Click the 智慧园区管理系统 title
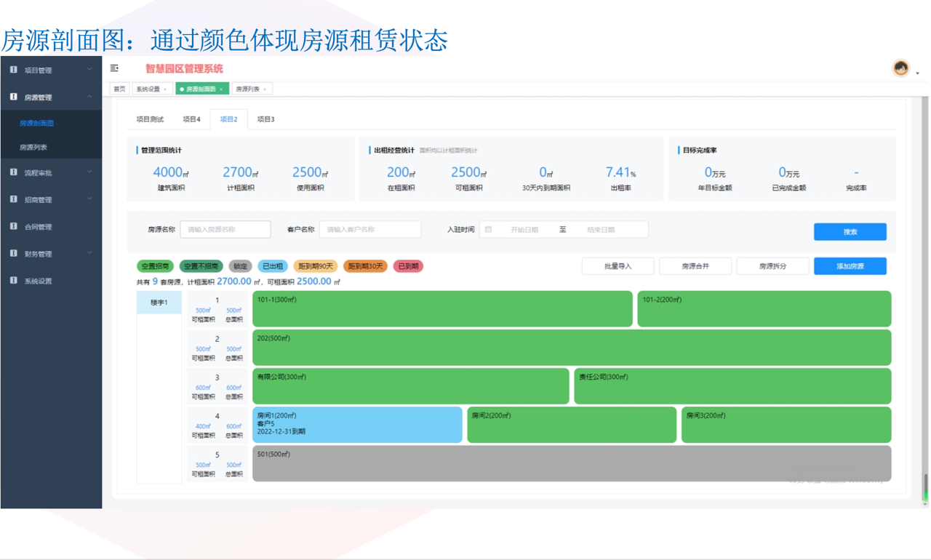Viewport: 931px width, 560px height. pos(184,68)
